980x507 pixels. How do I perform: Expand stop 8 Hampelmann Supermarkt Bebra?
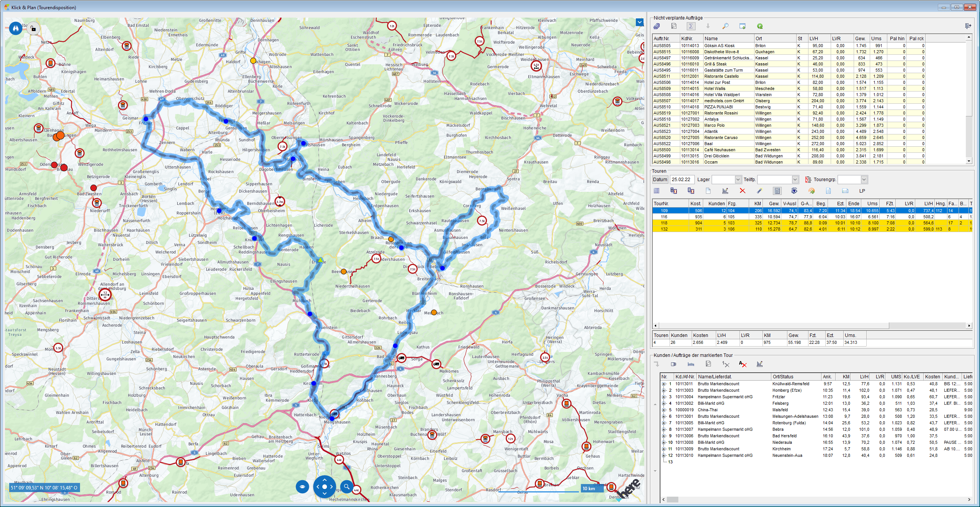(664, 429)
